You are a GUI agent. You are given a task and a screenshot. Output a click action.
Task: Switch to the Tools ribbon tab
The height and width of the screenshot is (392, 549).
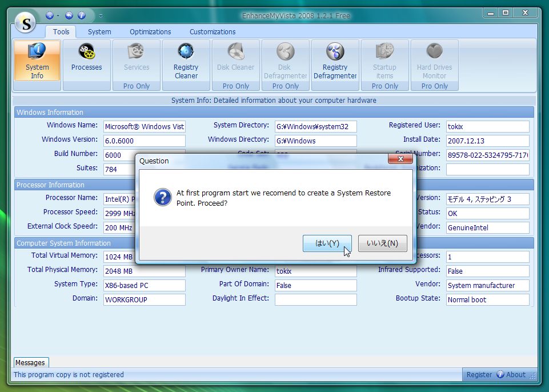click(61, 31)
